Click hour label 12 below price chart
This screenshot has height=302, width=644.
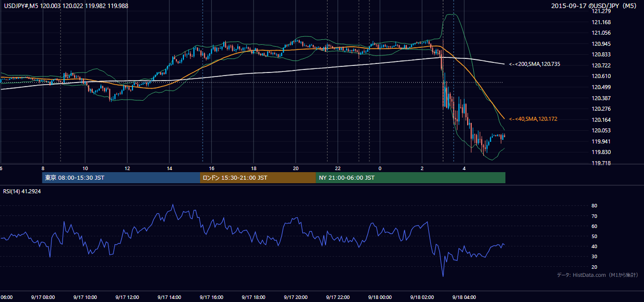(x=127, y=168)
